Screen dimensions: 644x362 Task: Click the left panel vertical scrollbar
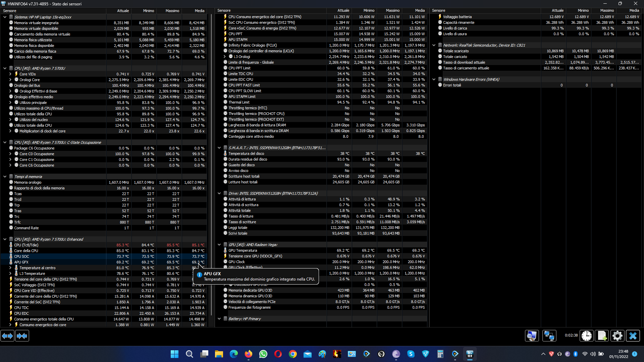(x=211, y=164)
